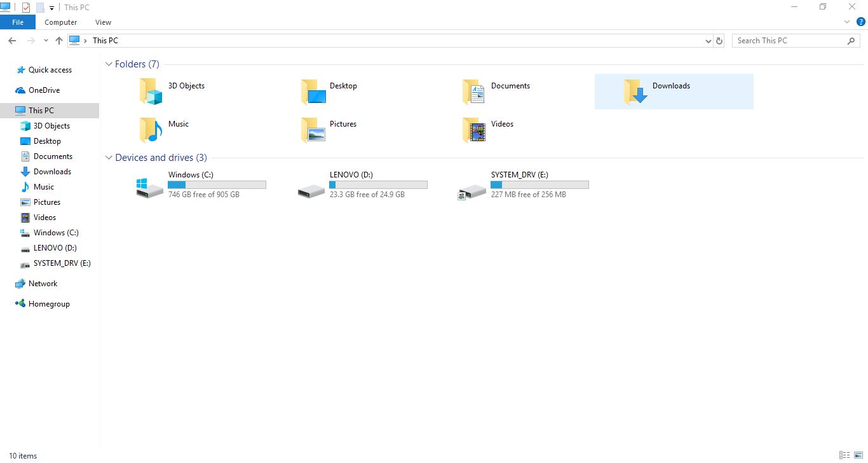868x463 pixels.
Task: Select Homegroup in the navigation pane
Action: click(x=49, y=304)
